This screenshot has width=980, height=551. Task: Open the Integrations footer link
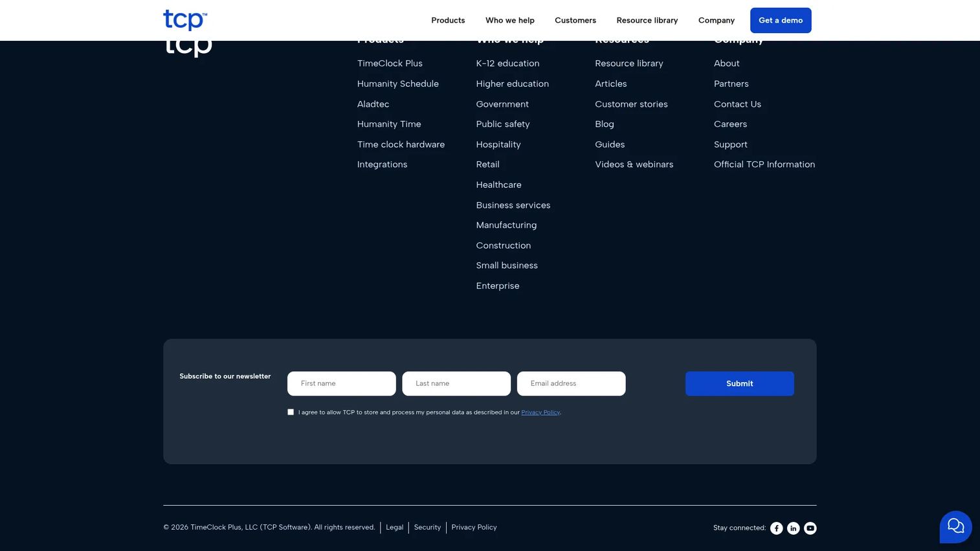382,164
